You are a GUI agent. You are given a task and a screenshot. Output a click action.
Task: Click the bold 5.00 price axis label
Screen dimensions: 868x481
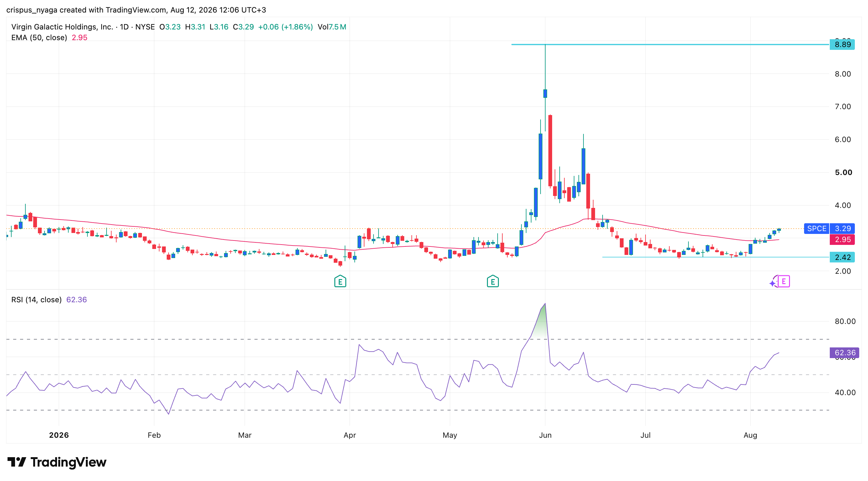tap(844, 172)
